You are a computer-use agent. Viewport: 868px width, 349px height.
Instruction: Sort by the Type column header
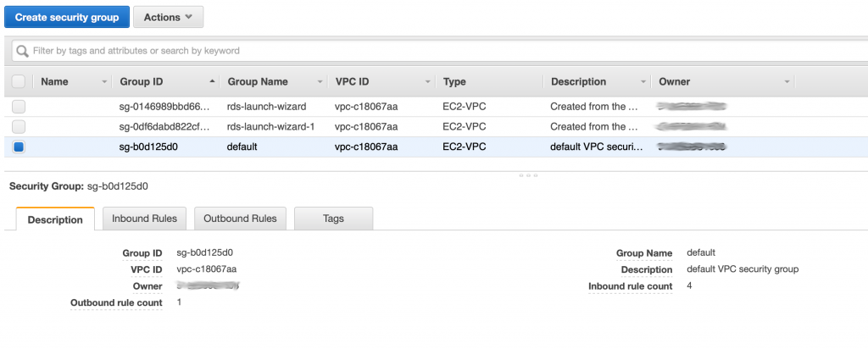click(x=454, y=82)
